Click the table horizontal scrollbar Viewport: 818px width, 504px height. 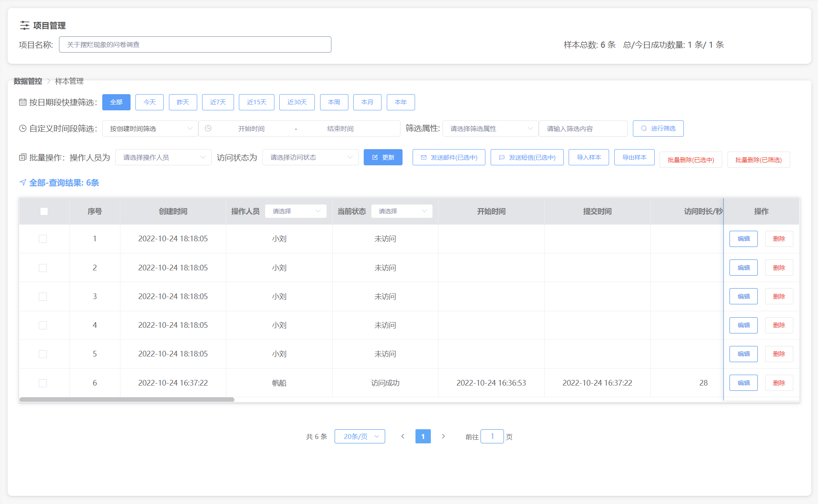pos(127,400)
